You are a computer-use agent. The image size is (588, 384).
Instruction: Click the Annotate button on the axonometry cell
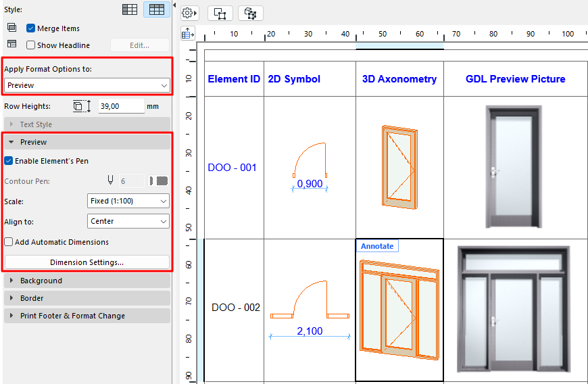pyautogui.click(x=377, y=246)
